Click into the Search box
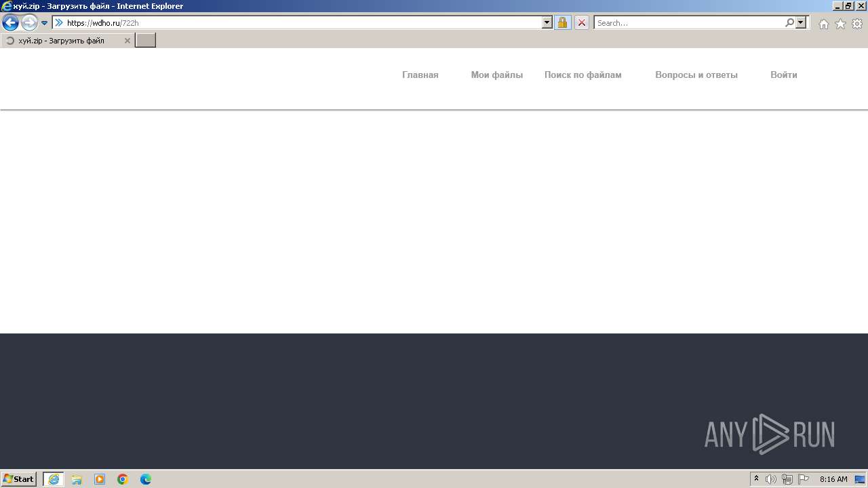 tap(689, 23)
